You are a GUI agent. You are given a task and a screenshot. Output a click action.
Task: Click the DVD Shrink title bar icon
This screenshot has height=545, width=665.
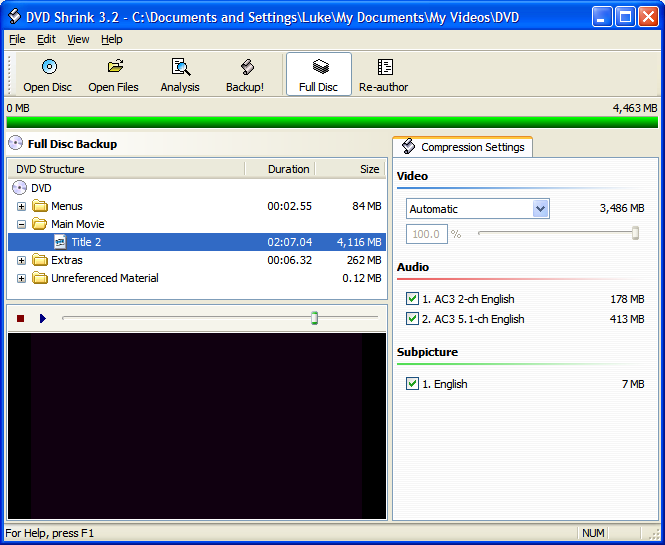tap(14, 17)
